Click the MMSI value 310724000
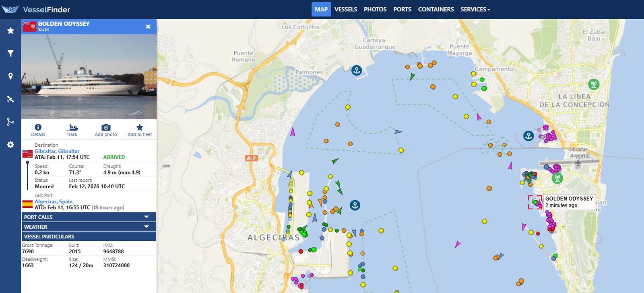Image resolution: width=644 pixels, height=293 pixels. pos(116,265)
